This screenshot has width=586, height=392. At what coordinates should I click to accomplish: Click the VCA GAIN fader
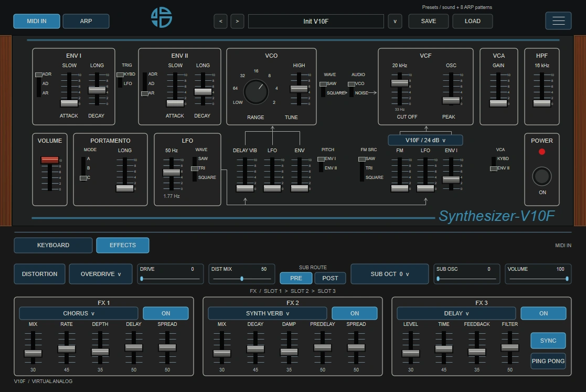[x=498, y=103]
